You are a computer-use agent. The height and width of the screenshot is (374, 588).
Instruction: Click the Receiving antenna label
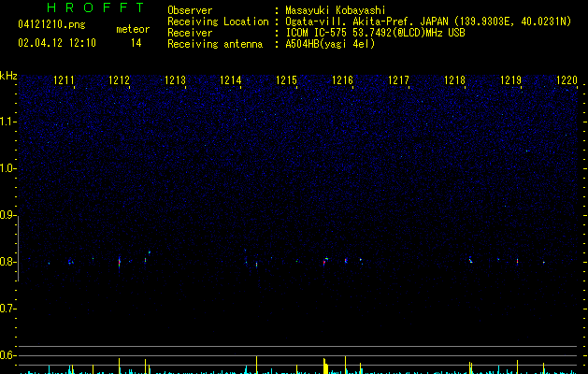(x=215, y=44)
